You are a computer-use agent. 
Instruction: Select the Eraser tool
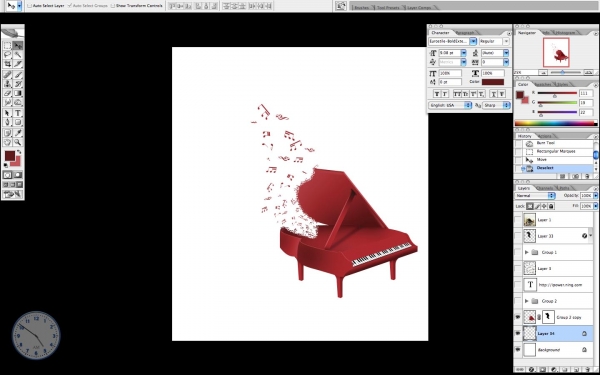[x=8, y=93]
